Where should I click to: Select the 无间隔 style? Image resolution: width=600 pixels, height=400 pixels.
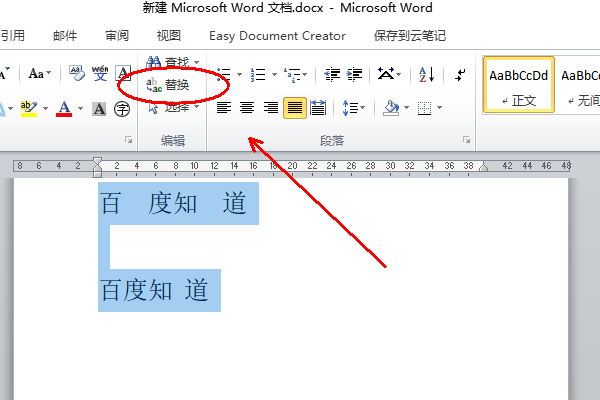578,85
